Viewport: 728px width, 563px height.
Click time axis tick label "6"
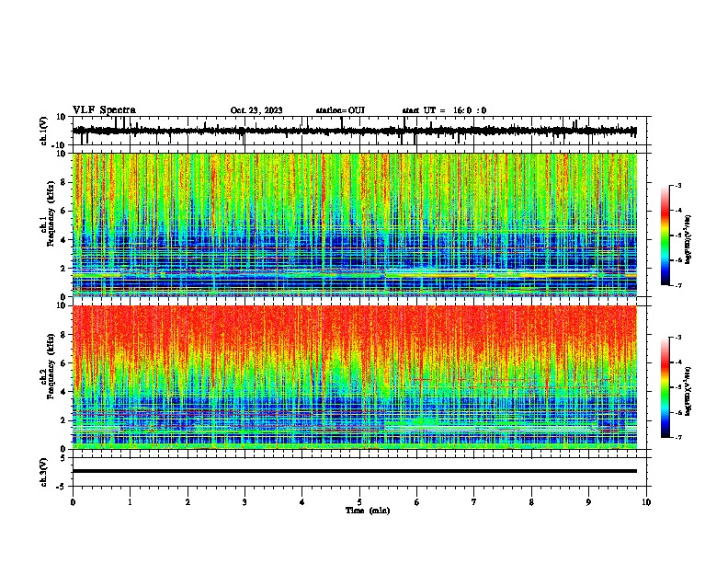pos(417,502)
